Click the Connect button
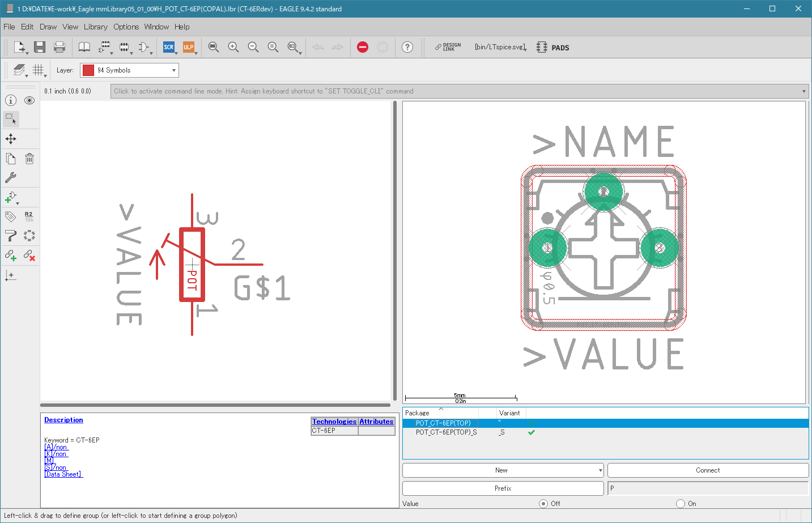Viewport: 812px width, 523px height. pos(708,470)
